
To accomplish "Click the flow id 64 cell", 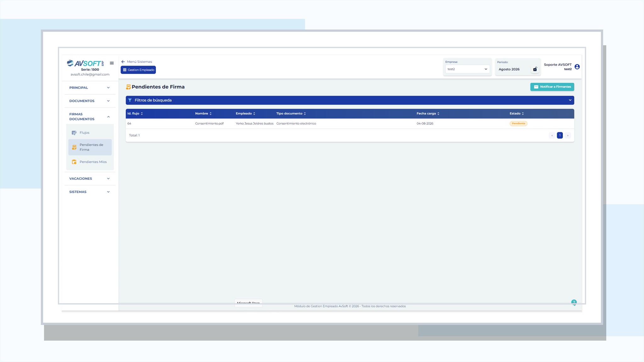I will click(x=129, y=123).
